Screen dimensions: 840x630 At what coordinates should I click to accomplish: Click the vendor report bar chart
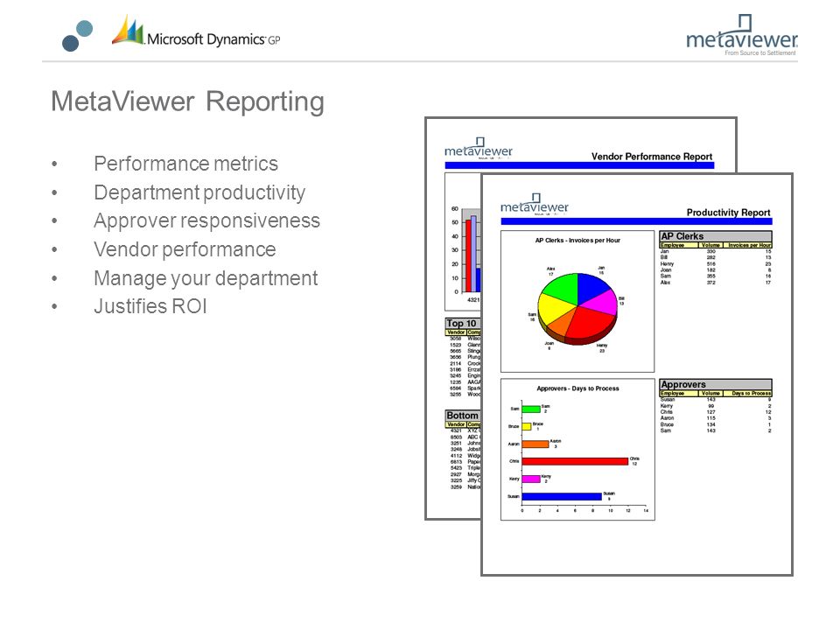tap(464, 242)
